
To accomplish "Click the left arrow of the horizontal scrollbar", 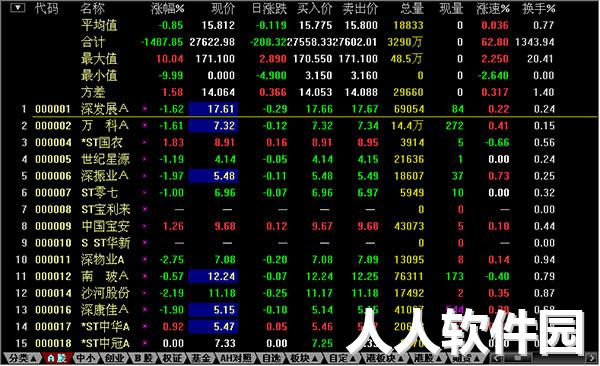I will click(x=496, y=358).
